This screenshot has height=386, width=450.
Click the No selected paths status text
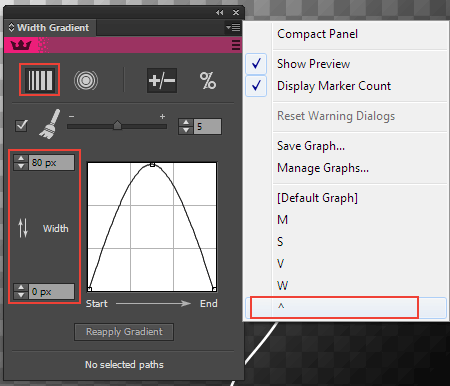click(x=124, y=364)
